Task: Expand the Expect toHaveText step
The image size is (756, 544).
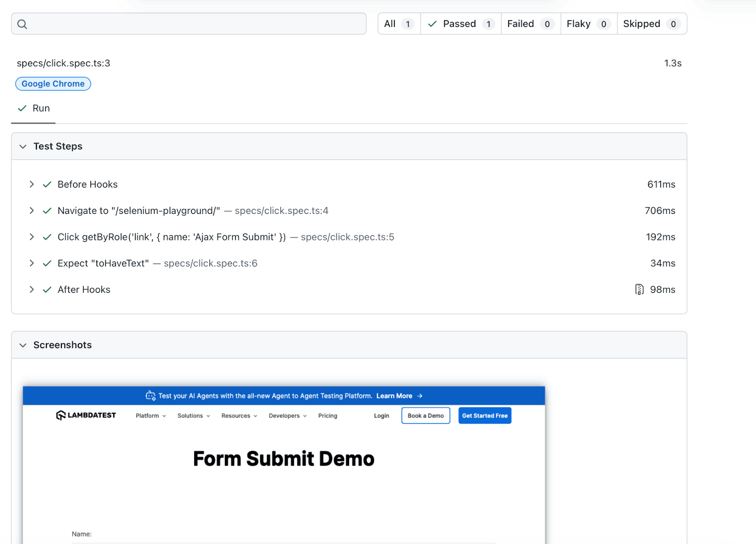Action: [32, 263]
